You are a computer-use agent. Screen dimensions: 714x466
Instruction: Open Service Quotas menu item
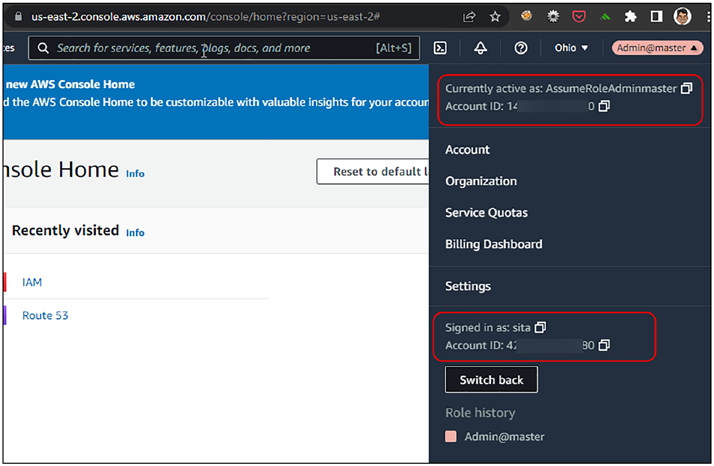click(x=486, y=212)
